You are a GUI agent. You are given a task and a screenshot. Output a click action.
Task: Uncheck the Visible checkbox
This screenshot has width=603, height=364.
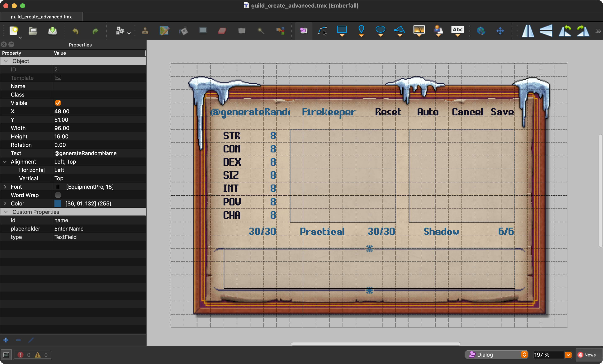pyautogui.click(x=58, y=103)
